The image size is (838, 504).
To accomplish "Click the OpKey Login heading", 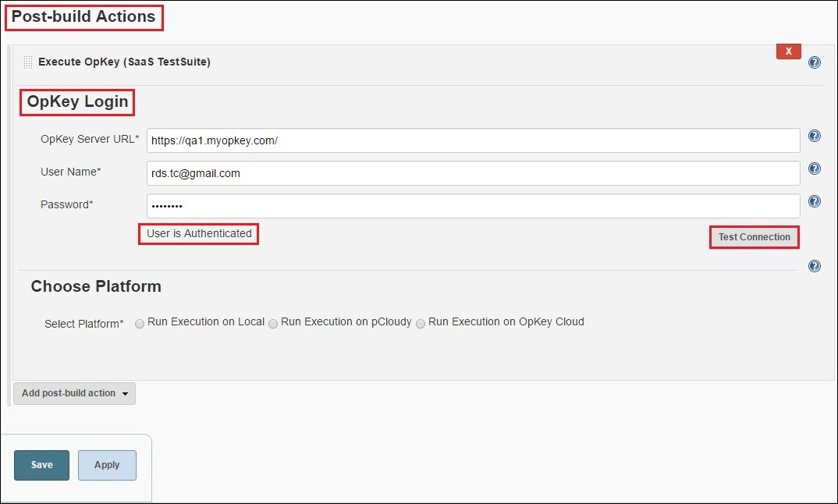I will [x=77, y=101].
